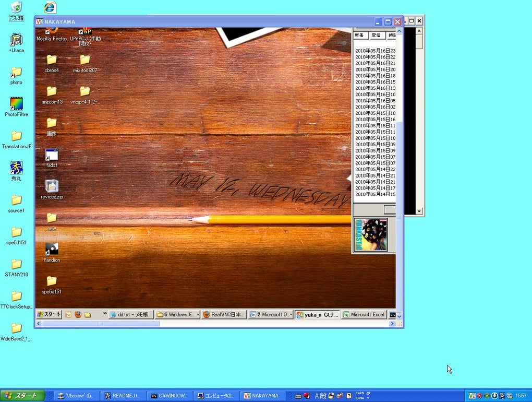Expand the remote quick launch chevron
532x402 pixels.
[x=105, y=315]
